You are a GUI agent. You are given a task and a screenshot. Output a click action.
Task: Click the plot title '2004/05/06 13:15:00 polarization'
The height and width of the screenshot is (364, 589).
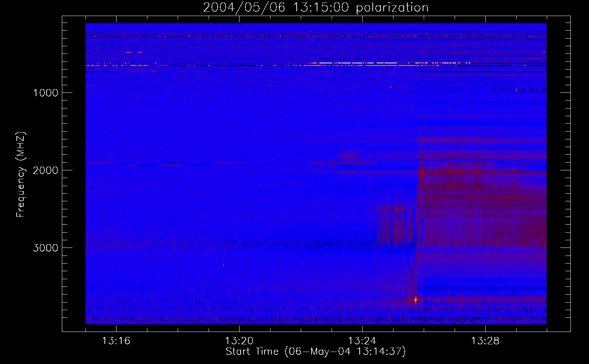pos(316,7)
